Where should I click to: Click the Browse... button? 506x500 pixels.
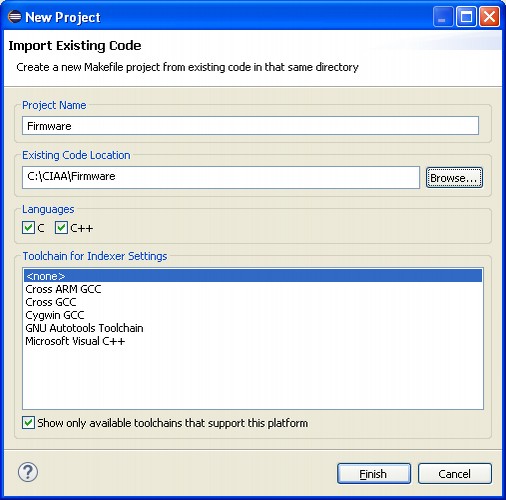(x=454, y=178)
